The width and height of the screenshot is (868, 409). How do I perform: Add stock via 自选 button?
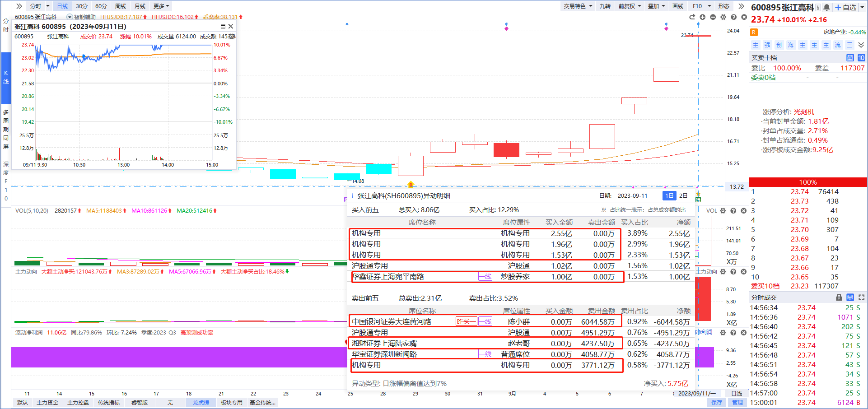coord(845,7)
